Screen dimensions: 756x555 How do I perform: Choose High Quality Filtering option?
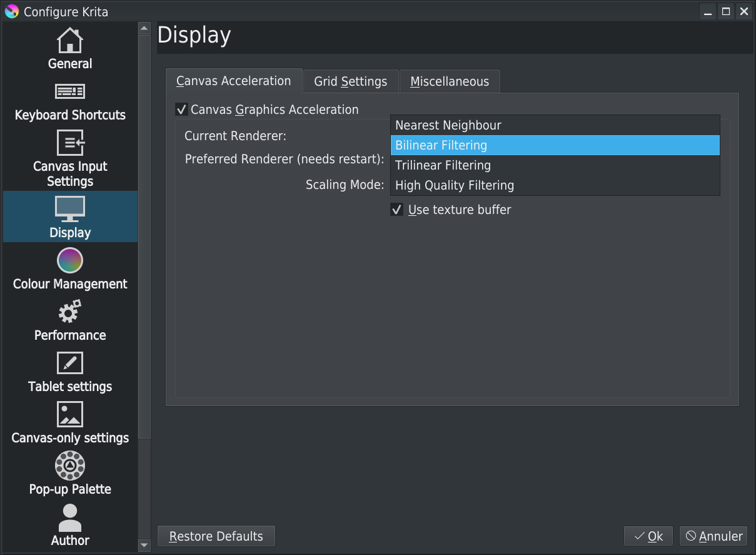[555, 185]
